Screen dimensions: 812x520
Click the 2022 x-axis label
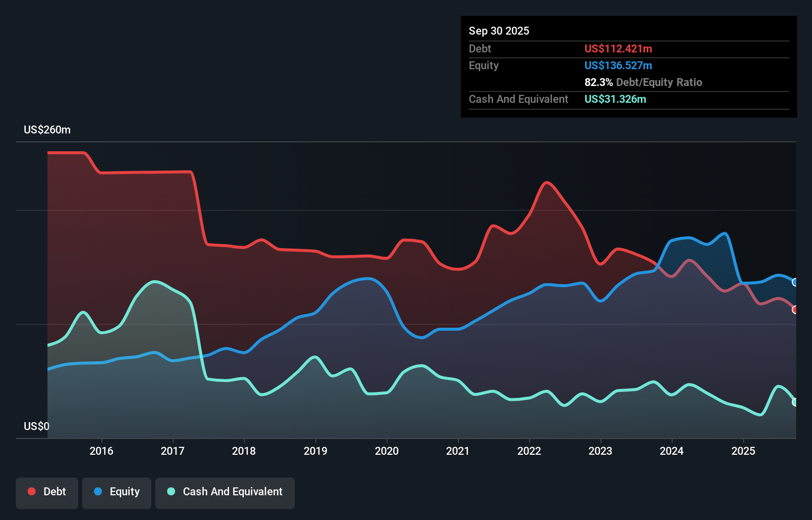529,451
